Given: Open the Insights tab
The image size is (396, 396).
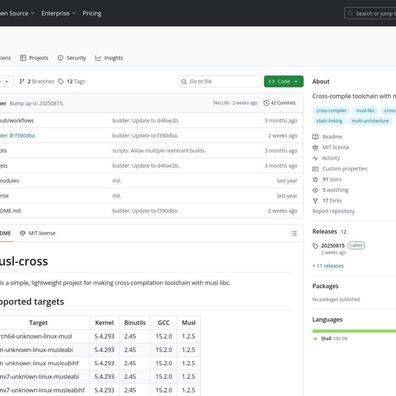Looking at the screenshot, I should click(109, 58).
